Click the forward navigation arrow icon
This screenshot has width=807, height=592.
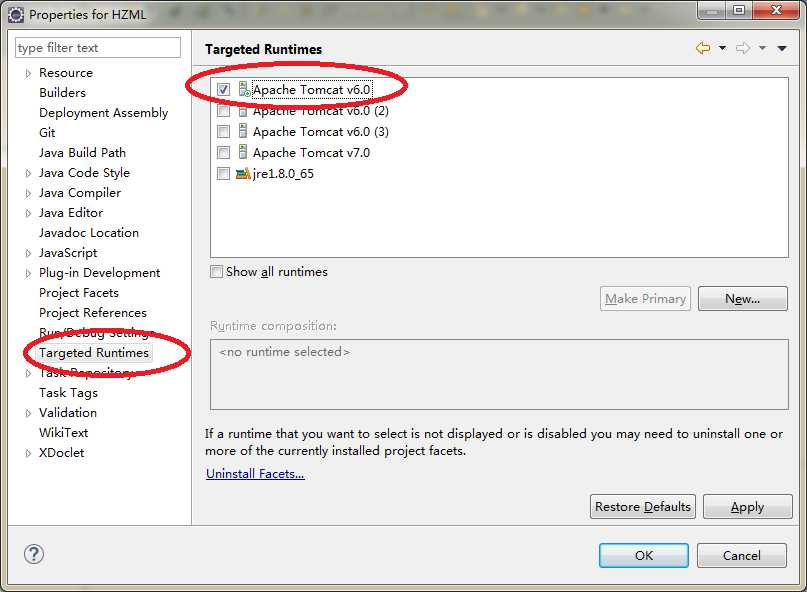pyautogui.click(x=743, y=48)
